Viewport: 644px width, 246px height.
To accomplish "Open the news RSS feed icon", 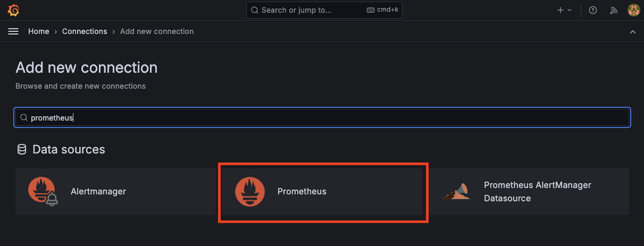I will tap(614, 10).
